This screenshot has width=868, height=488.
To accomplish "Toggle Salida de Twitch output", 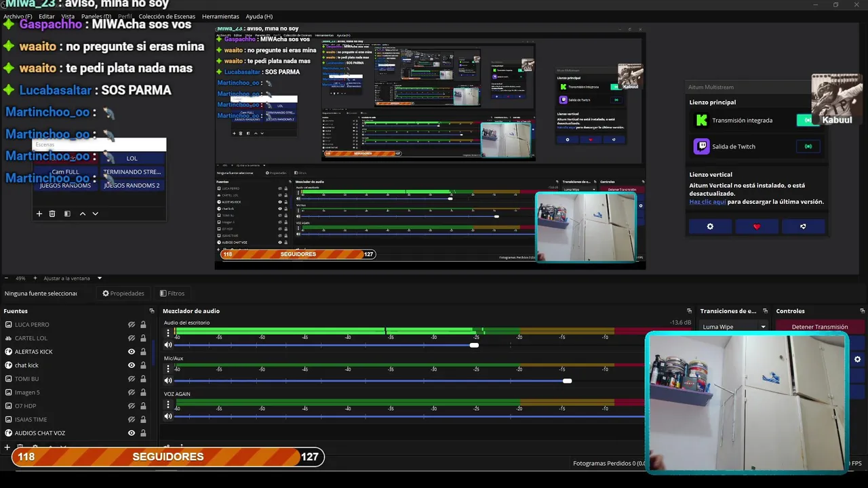I will click(x=808, y=146).
